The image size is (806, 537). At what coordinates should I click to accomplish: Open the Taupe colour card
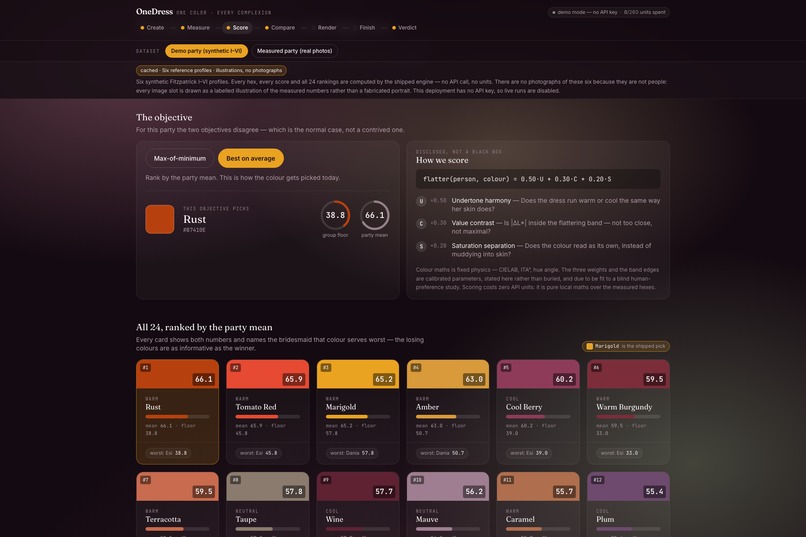click(x=268, y=505)
